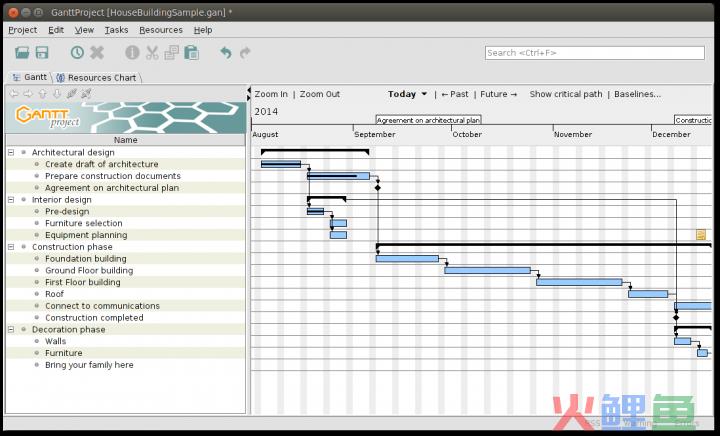Select the Foundation building task bar
Screen dimensions: 720x436
pos(407,259)
